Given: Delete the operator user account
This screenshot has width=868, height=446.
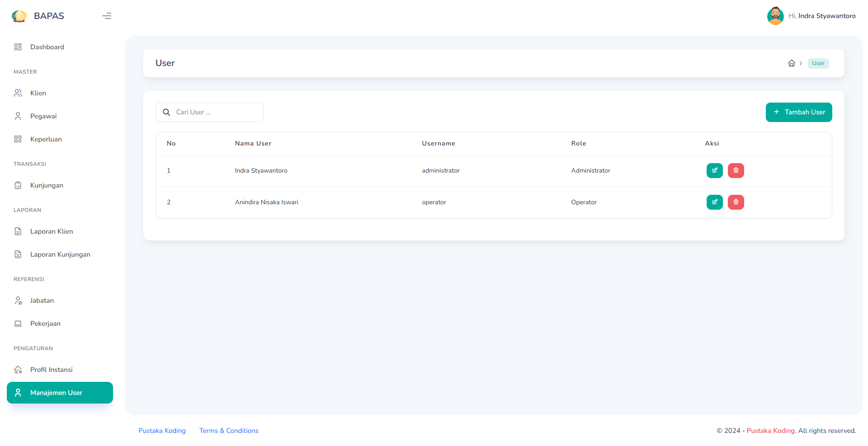Looking at the screenshot, I should [x=736, y=202].
